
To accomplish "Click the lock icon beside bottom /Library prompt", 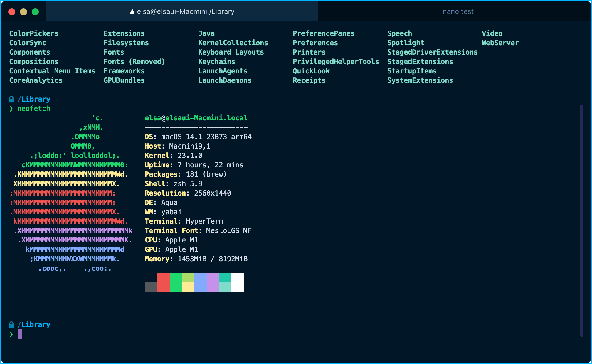I will point(12,325).
